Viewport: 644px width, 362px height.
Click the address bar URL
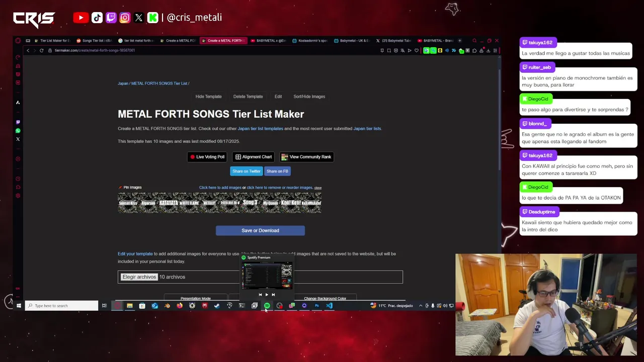click(95, 50)
